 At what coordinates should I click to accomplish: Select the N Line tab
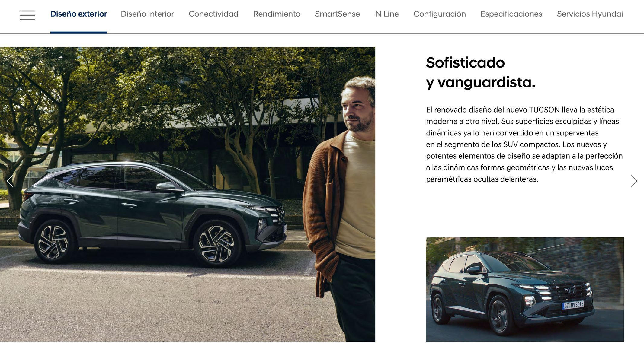[387, 14]
